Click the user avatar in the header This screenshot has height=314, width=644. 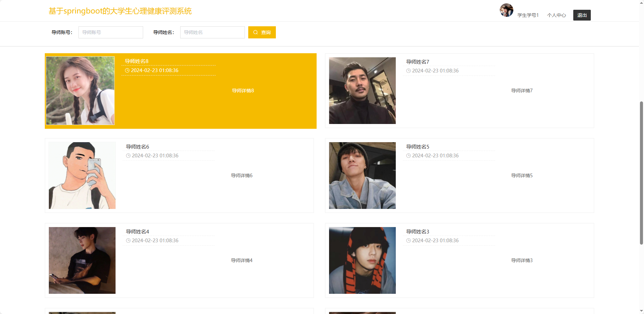tap(506, 10)
